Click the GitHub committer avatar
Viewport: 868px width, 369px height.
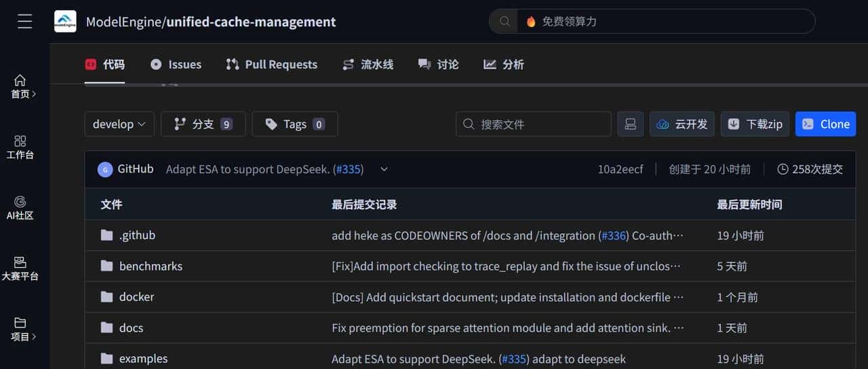105,170
